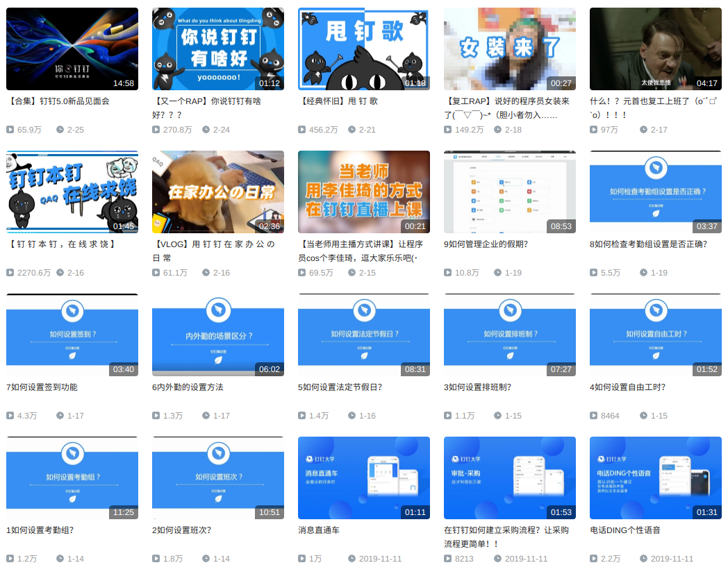Click title link 8如何检查考勤组设置是否正确?

[648, 244]
